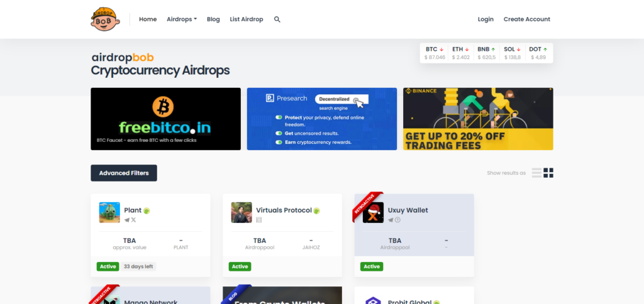
Task: Go to Home in the navigation
Action: coord(148,19)
